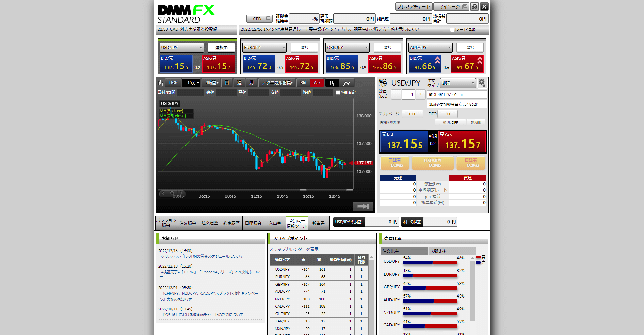Viewport: 644px width, 335px height.
Task: Enable the Y軸固定 checkbox
Action: [x=338, y=93]
